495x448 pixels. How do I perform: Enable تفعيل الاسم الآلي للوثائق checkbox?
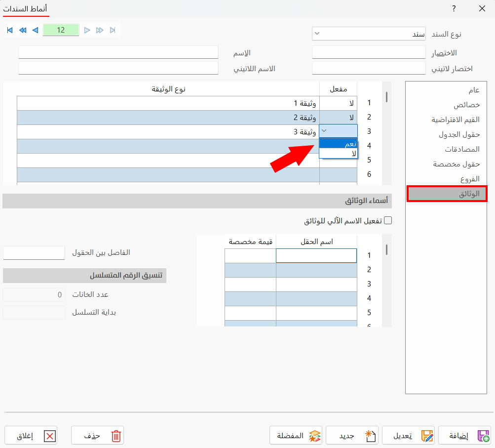coord(388,220)
